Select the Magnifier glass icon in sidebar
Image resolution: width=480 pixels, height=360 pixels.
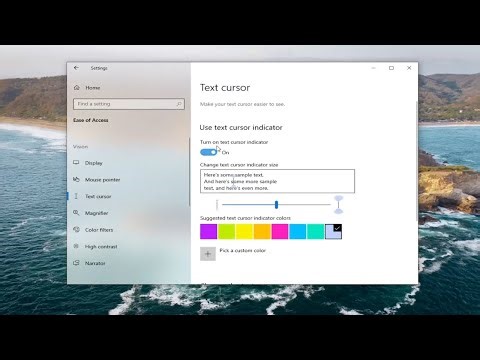tap(76, 213)
